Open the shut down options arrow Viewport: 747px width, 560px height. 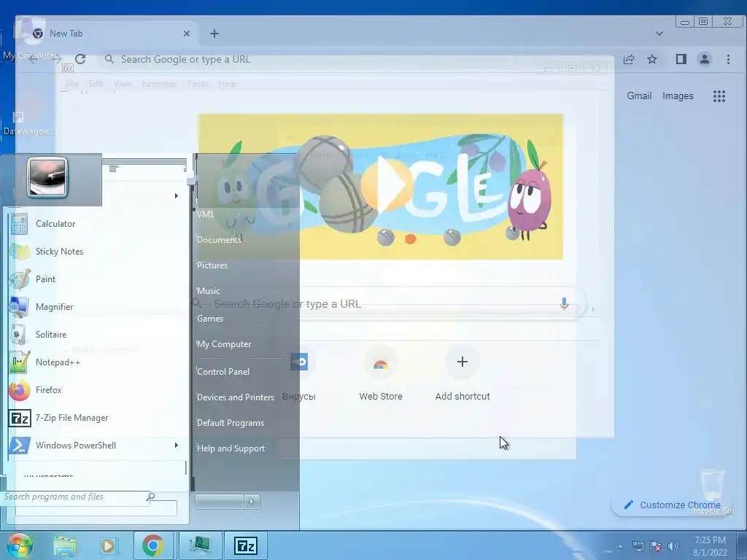[252, 501]
